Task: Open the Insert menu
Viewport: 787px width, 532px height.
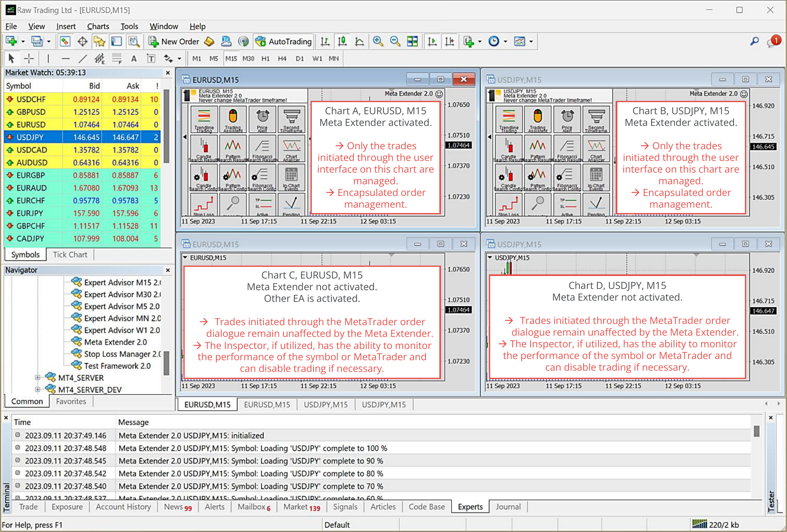Action: click(x=66, y=26)
